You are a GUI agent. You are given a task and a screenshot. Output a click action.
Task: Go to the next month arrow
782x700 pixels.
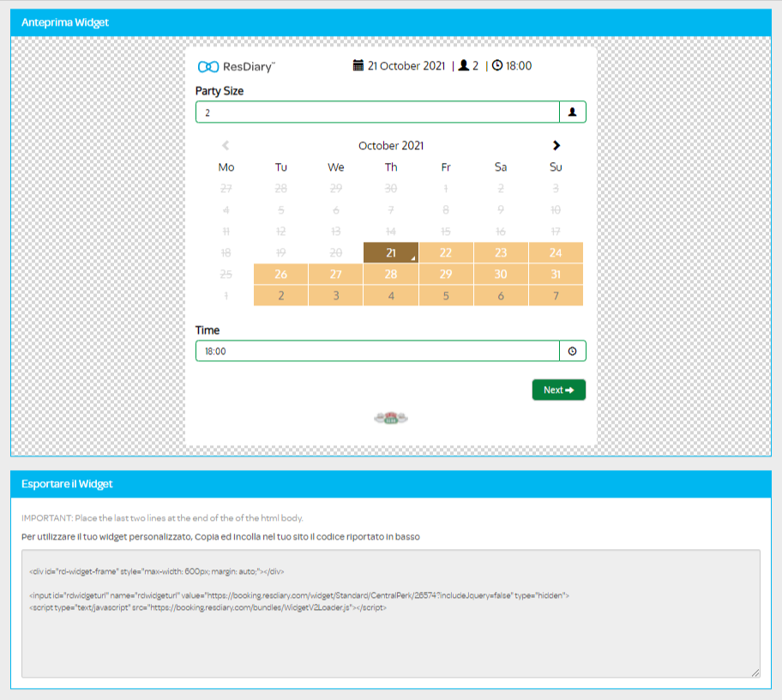pos(556,145)
